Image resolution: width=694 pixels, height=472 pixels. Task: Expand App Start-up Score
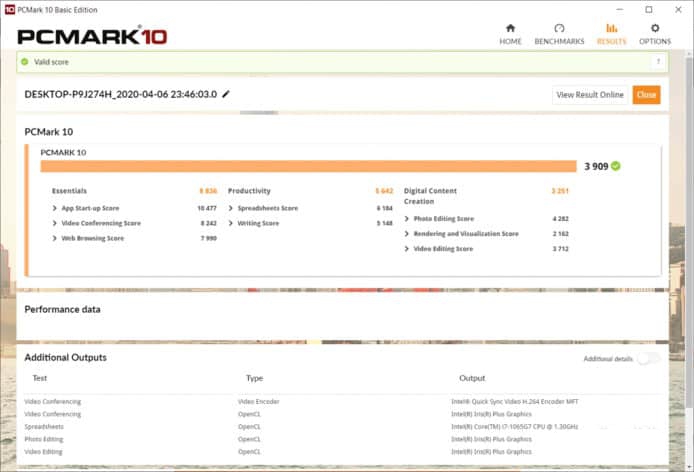click(x=54, y=208)
